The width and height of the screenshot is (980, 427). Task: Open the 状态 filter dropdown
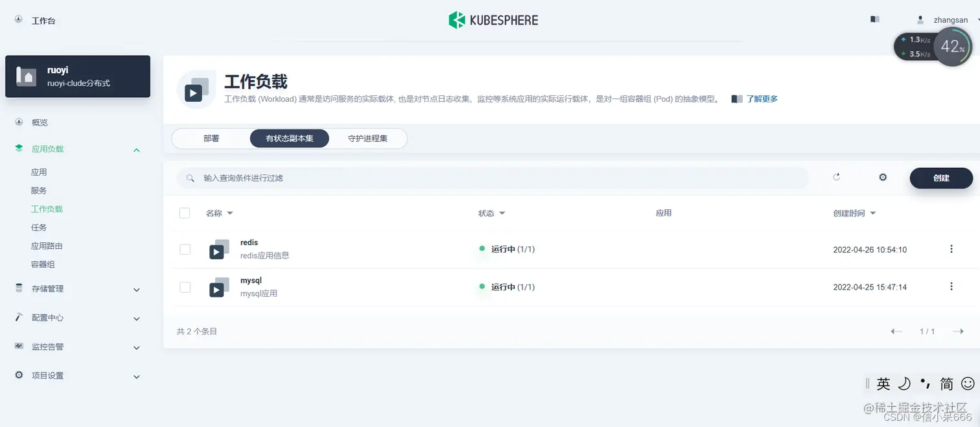click(x=491, y=213)
